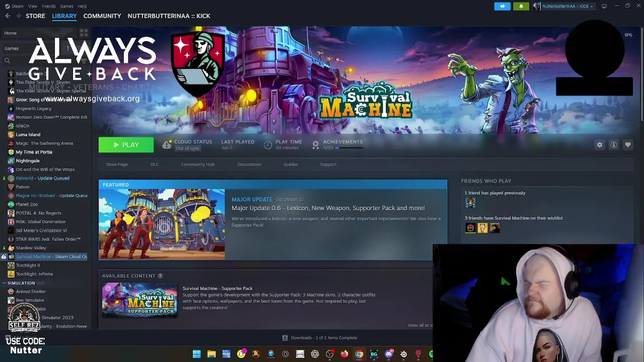644x362 pixels.
Task: Open the Support link
Action: pos(328,164)
